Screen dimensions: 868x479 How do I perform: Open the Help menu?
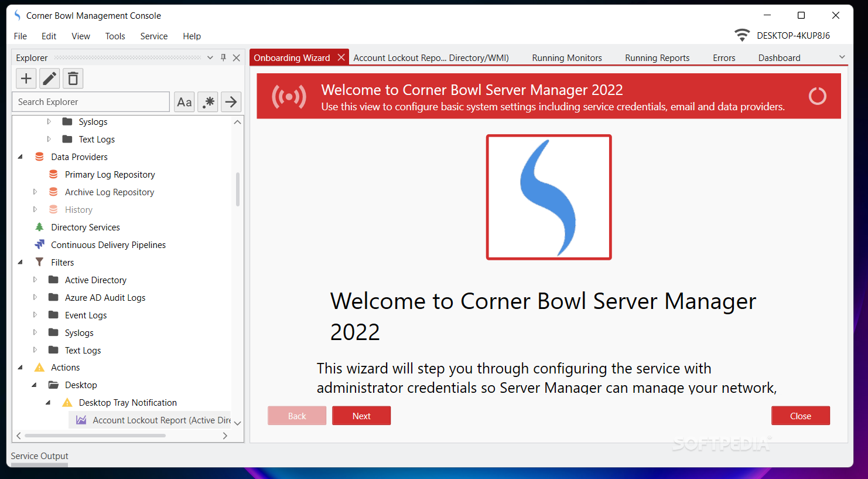pos(192,36)
